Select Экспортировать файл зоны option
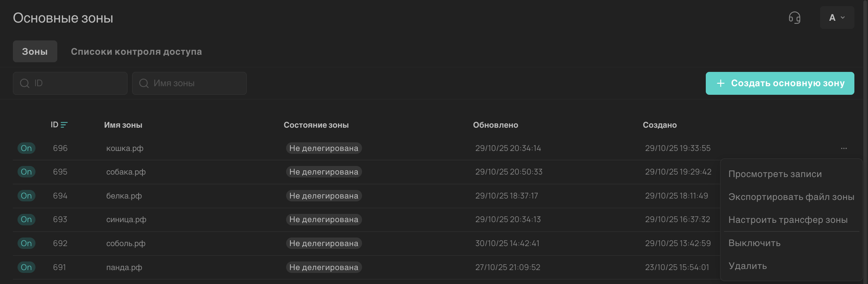This screenshot has height=284, width=868. (x=791, y=197)
